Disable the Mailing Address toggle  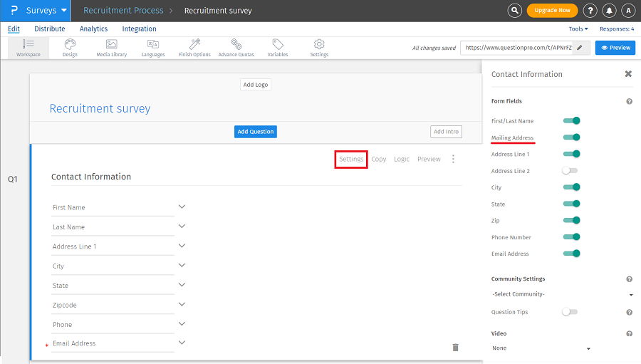[x=571, y=137]
